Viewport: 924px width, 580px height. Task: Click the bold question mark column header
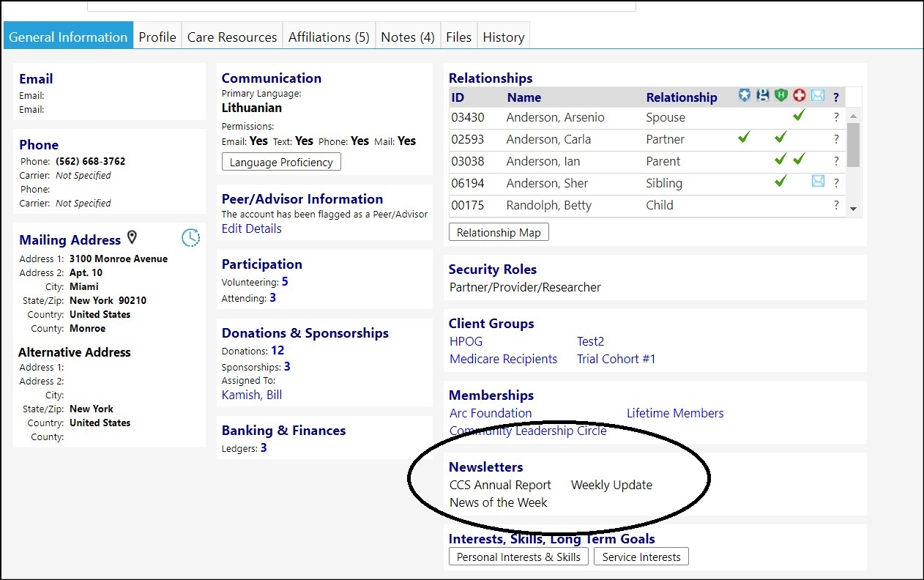836,97
